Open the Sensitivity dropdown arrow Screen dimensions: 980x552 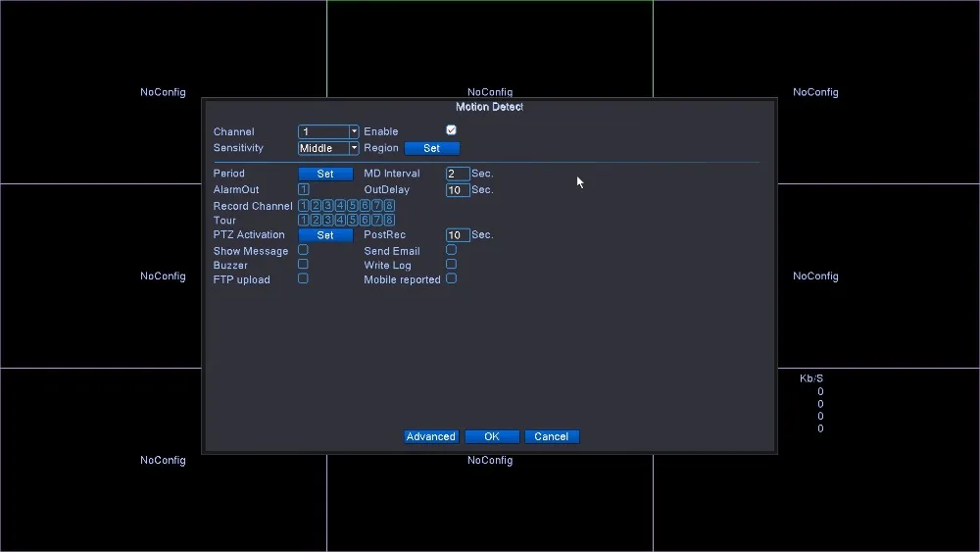(354, 148)
